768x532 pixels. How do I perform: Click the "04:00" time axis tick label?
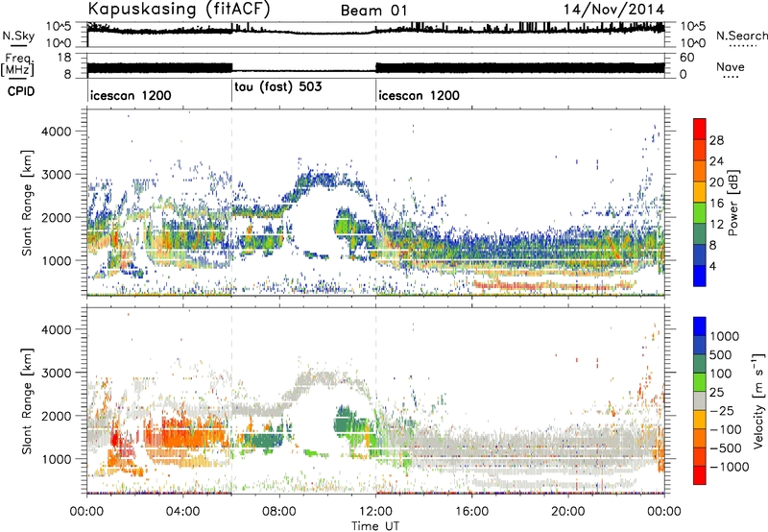click(x=182, y=512)
